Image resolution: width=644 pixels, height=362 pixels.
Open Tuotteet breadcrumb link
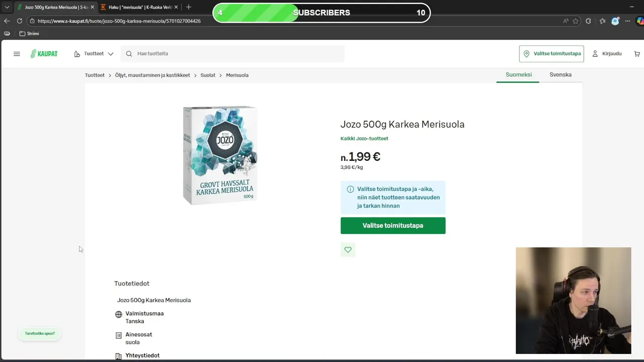tap(95, 75)
